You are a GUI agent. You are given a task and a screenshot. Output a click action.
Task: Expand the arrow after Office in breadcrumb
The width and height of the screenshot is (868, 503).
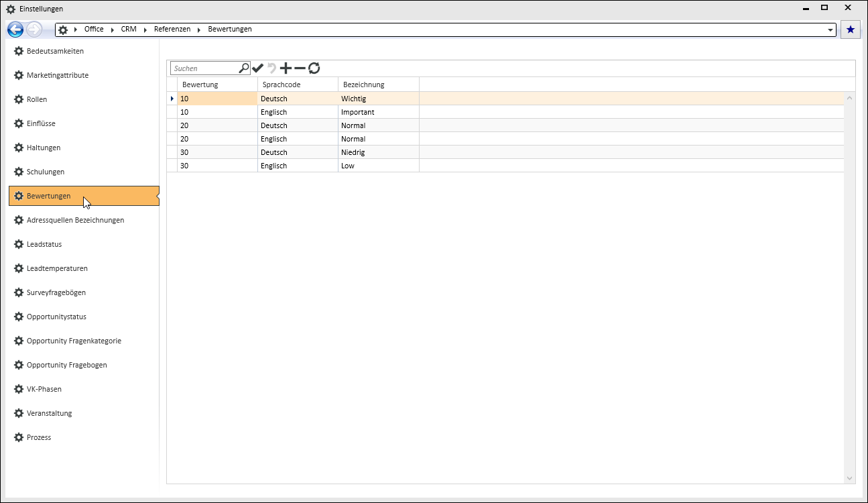113,30
